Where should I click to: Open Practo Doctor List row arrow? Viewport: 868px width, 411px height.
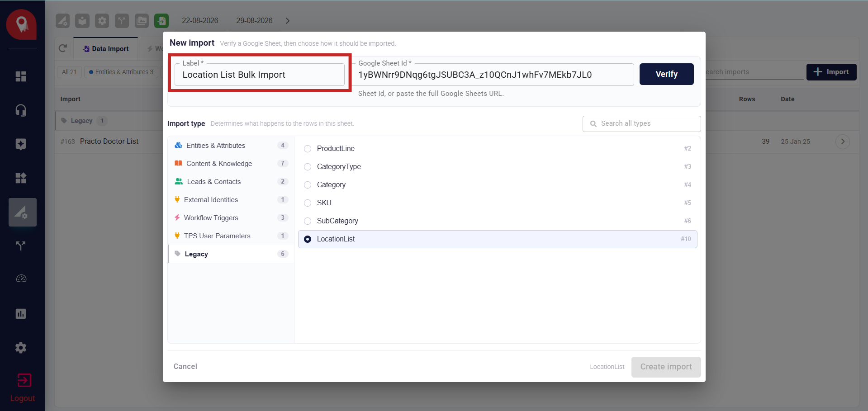[x=843, y=142]
